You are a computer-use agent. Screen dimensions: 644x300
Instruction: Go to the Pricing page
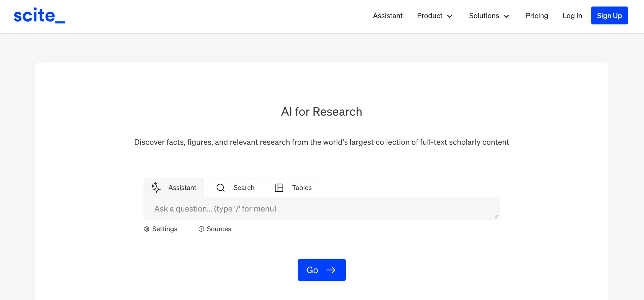click(x=537, y=16)
